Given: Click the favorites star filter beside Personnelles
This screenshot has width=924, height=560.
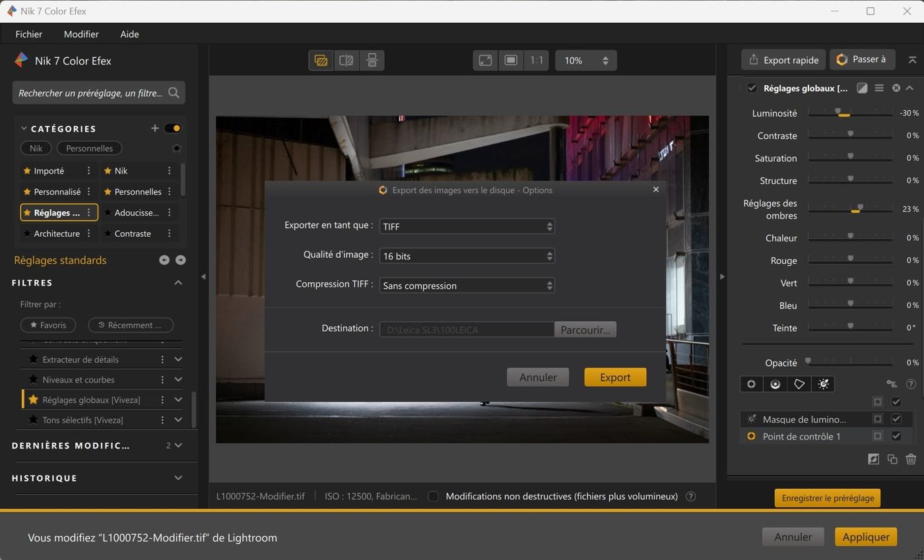Looking at the screenshot, I should coord(176,148).
